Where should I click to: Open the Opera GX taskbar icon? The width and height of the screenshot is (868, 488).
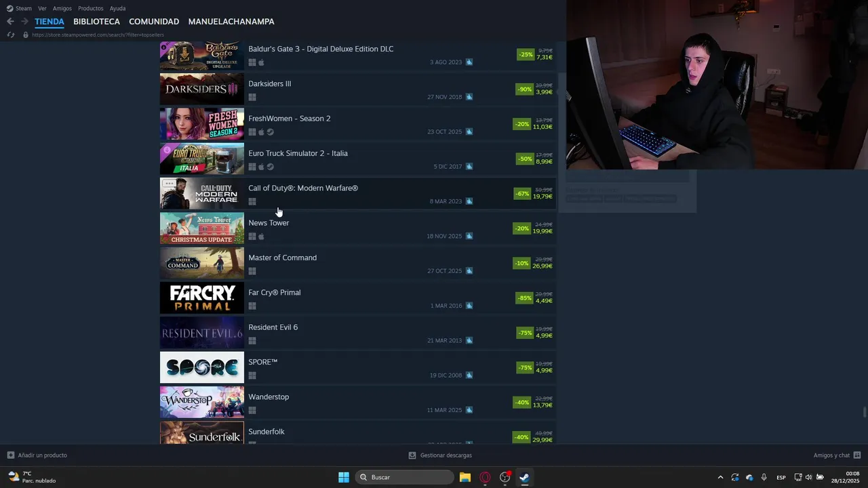click(485, 477)
